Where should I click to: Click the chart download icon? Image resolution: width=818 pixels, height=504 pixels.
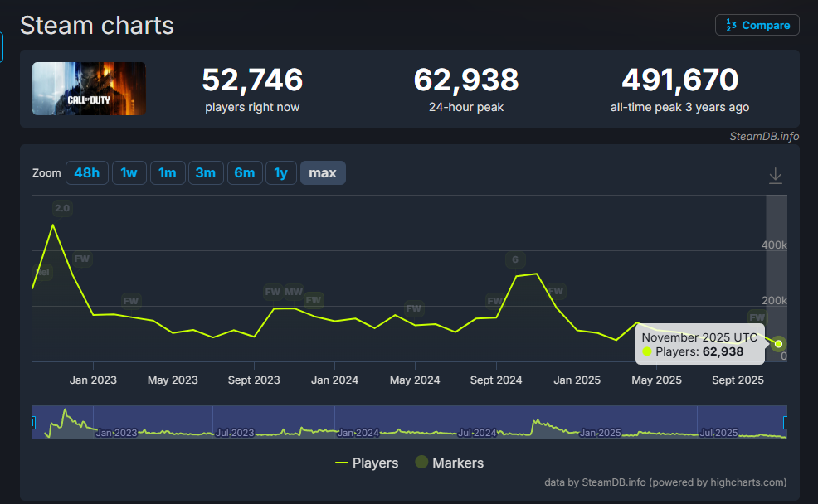click(x=775, y=176)
